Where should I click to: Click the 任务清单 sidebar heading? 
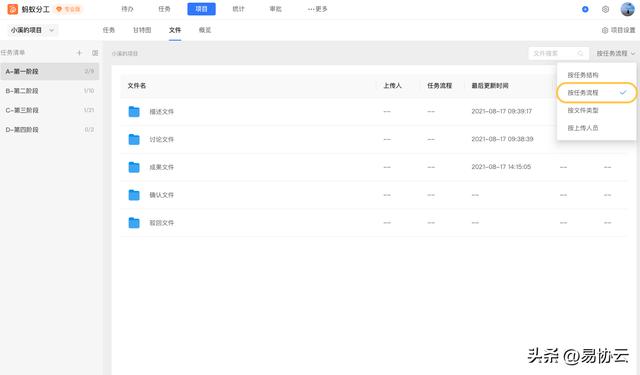[x=13, y=53]
